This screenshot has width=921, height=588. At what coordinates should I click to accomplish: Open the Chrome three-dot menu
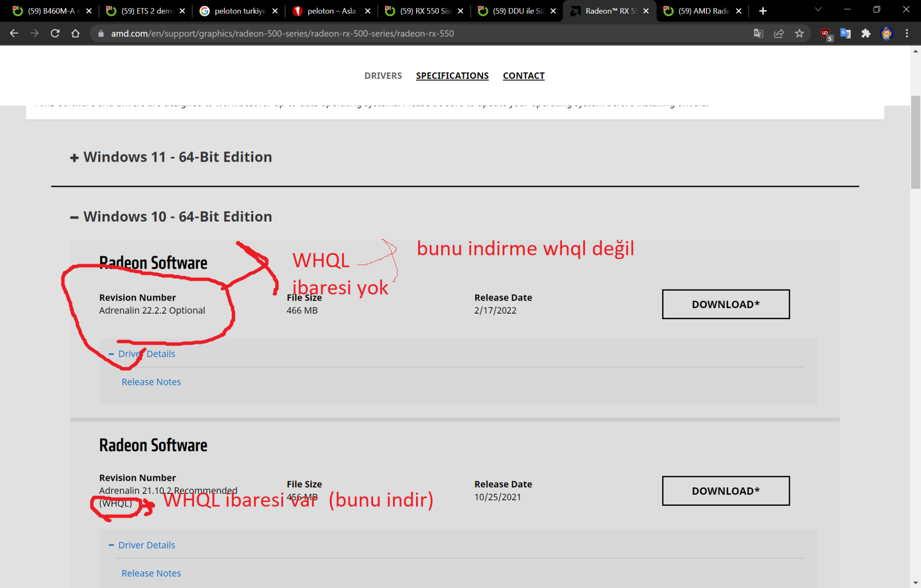click(907, 33)
